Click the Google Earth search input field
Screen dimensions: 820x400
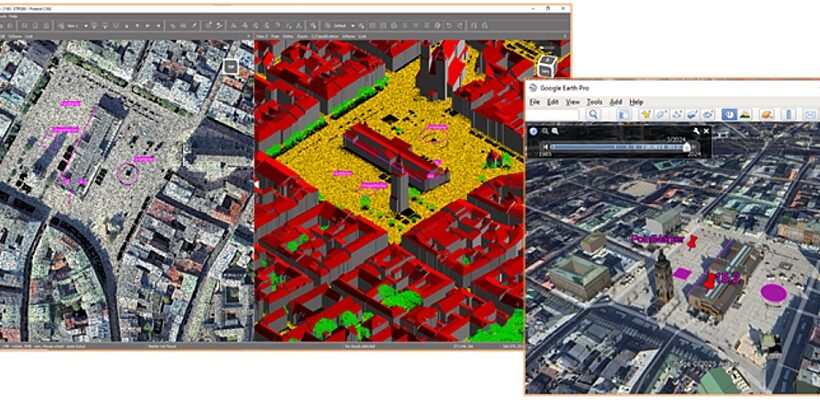tap(555, 115)
